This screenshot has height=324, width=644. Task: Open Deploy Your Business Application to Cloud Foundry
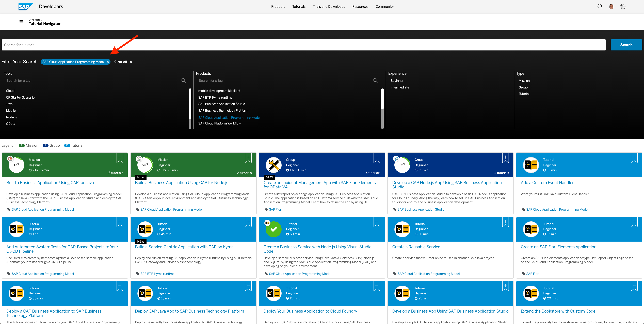310,311
